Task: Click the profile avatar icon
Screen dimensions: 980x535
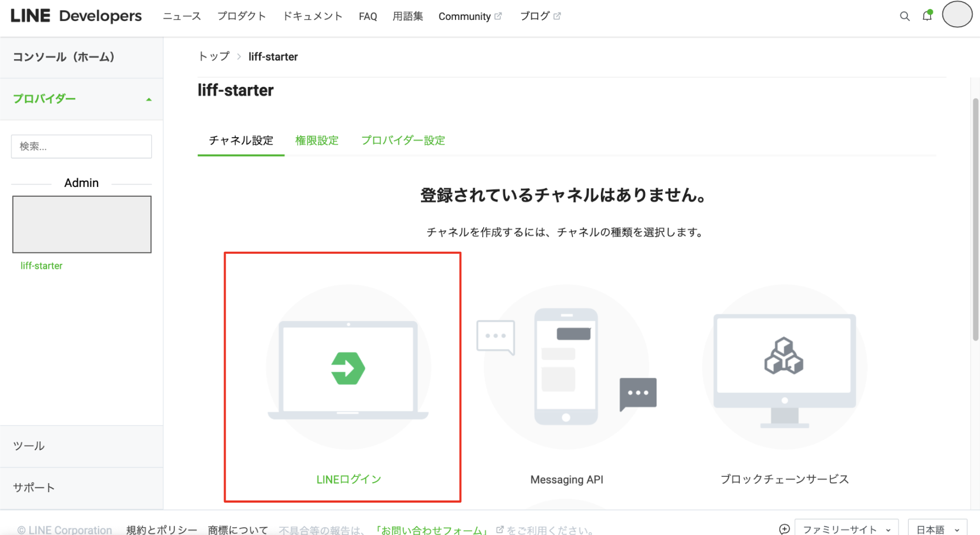Action: pyautogui.click(x=957, y=15)
